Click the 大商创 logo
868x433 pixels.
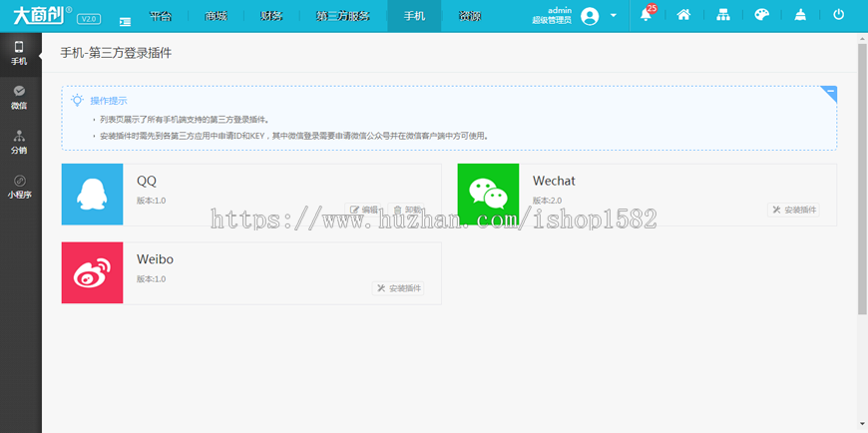pos(42,16)
